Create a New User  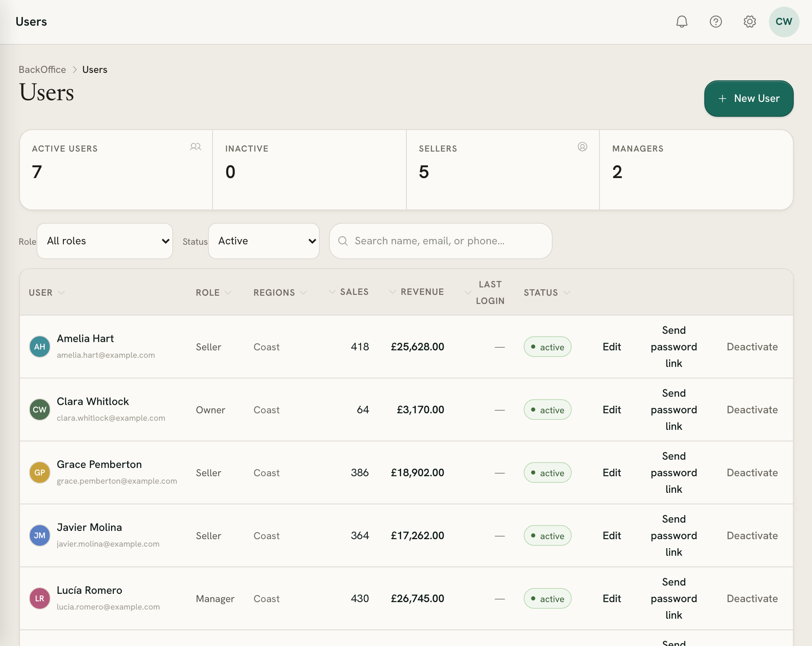(749, 99)
